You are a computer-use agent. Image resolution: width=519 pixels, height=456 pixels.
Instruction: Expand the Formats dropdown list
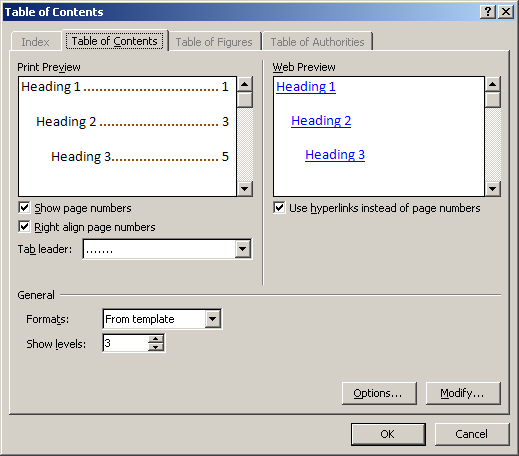213,319
